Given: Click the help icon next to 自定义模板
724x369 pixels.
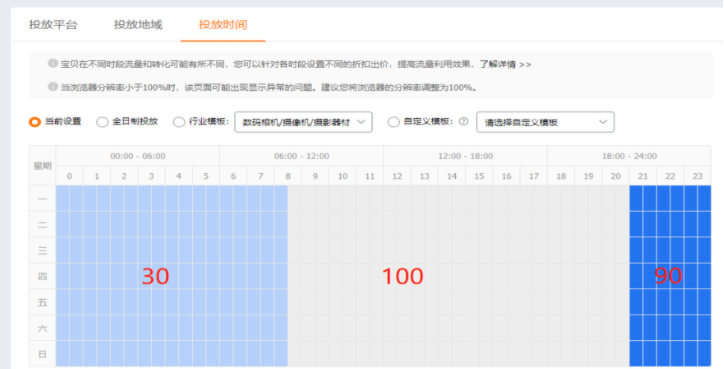Looking at the screenshot, I should pyautogui.click(x=463, y=121).
